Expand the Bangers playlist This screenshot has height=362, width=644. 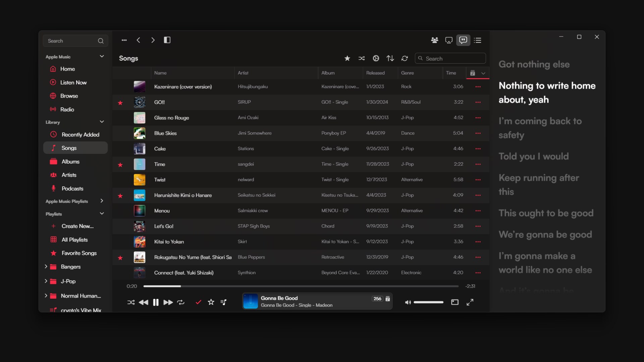pos(46,267)
